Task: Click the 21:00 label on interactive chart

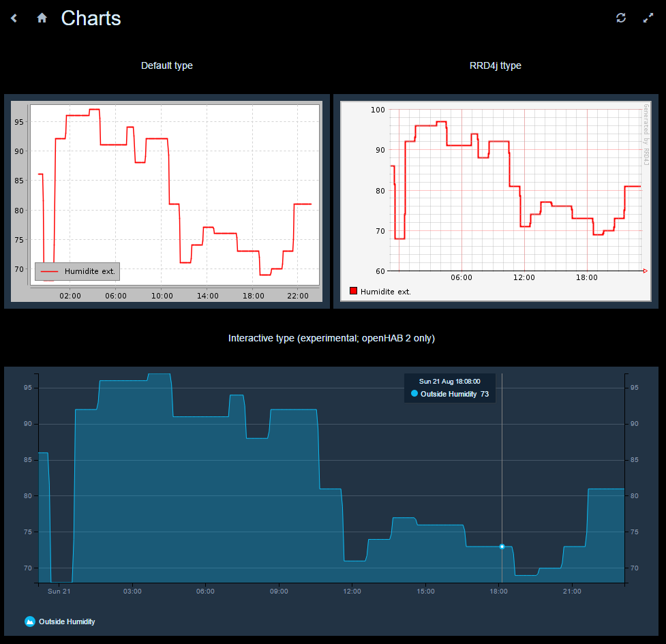Action: click(x=572, y=591)
